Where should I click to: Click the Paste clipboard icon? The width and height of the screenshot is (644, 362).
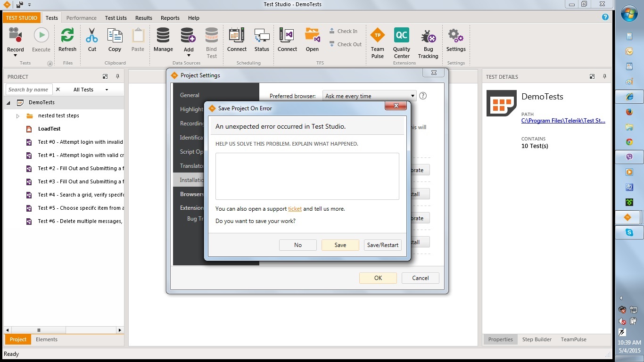(138, 35)
